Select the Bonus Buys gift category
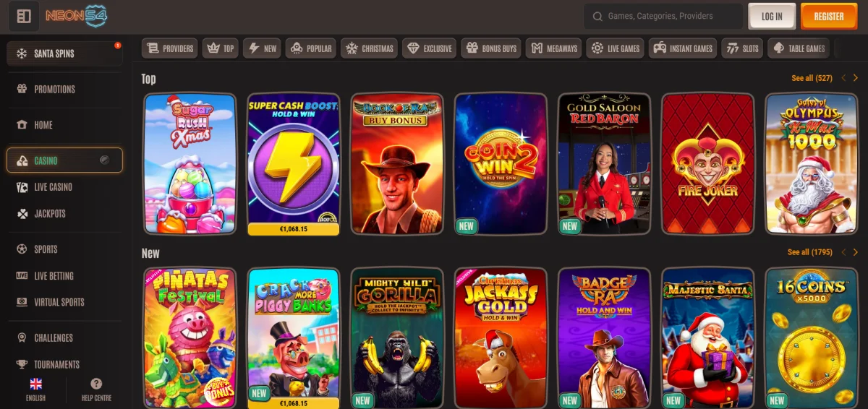The width and height of the screenshot is (868, 409). click(x=491, y=48)
